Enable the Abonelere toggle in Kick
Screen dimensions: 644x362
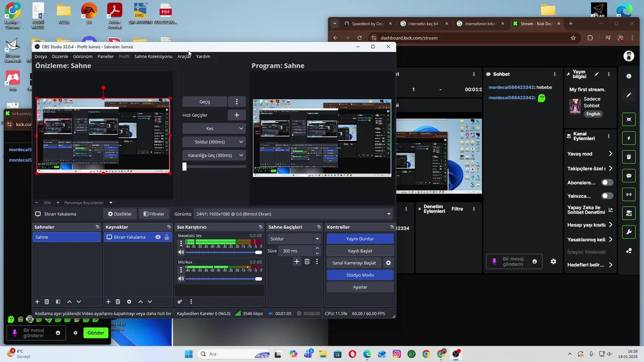click(607, 183)
